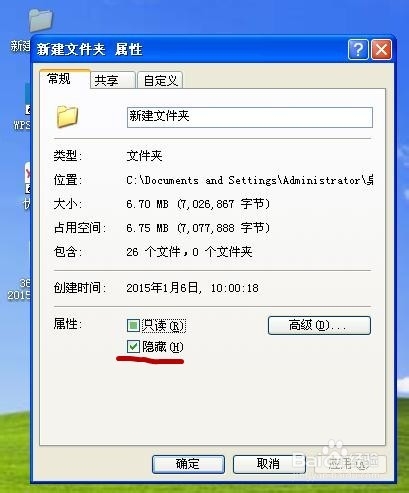Viewport: 409px width, 493px height.
Task: Cancel changes with 取消 button
Action: pos(269,464)
